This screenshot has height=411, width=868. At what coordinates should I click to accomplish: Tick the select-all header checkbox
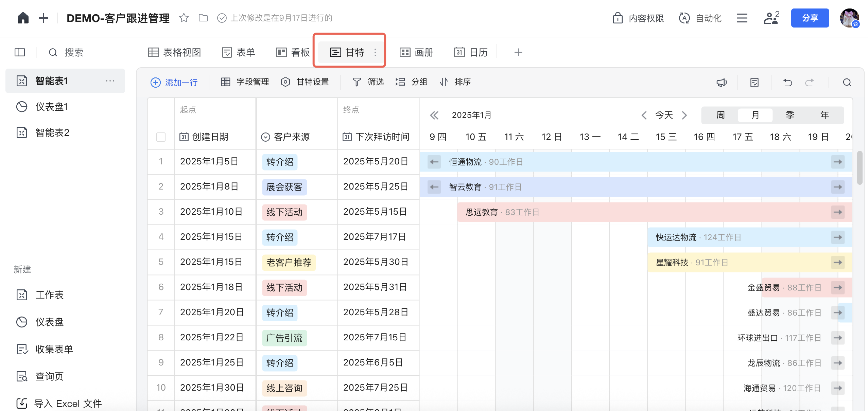[161, 137]
